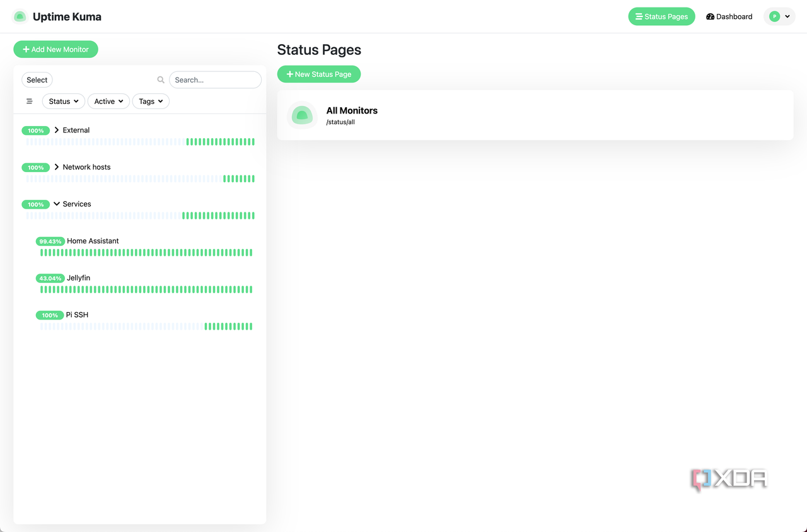Open the Active filter dropdown
The height and width of the screenshot is (532, 807).
tap(108, 101)
